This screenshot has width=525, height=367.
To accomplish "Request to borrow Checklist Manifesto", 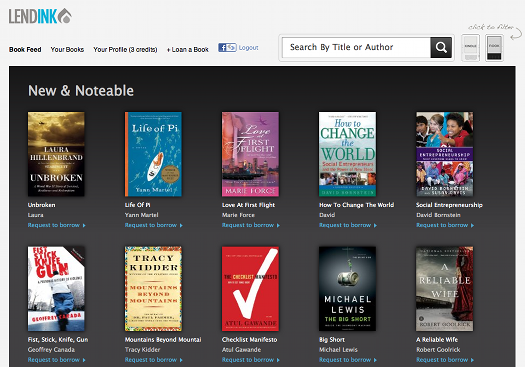I will 251,360.
